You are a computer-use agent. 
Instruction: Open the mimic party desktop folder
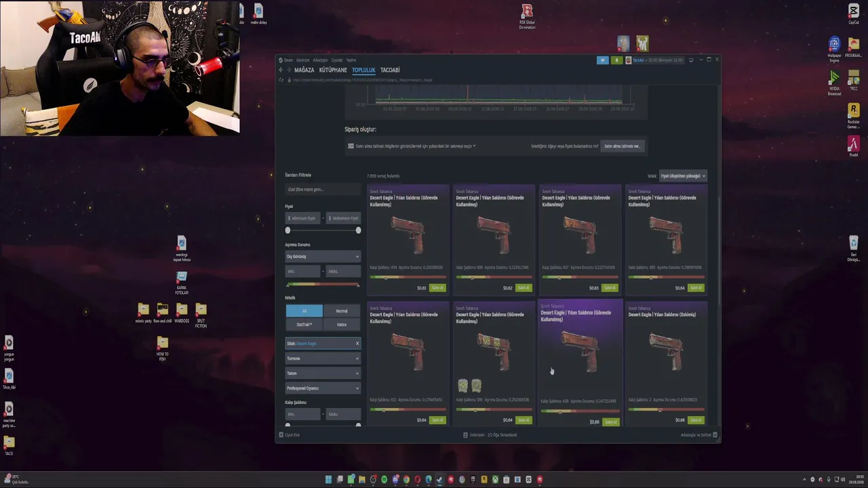click(143, 313)
